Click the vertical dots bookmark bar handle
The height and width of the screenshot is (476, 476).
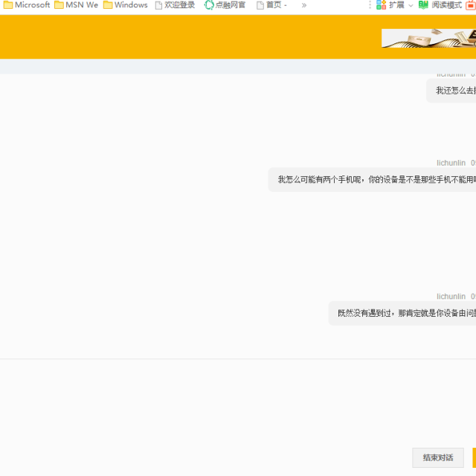tap(370, 5)
